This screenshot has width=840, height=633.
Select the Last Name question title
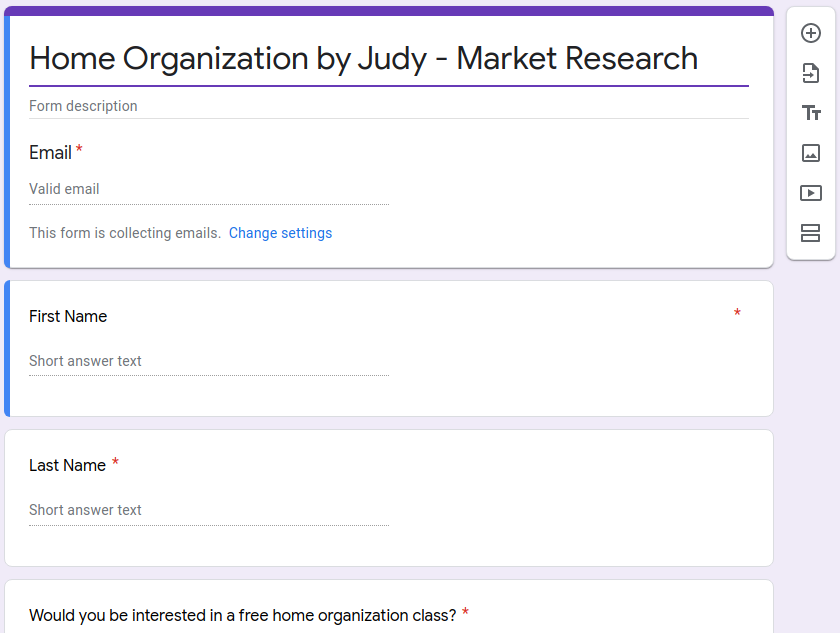click(67, 465)
